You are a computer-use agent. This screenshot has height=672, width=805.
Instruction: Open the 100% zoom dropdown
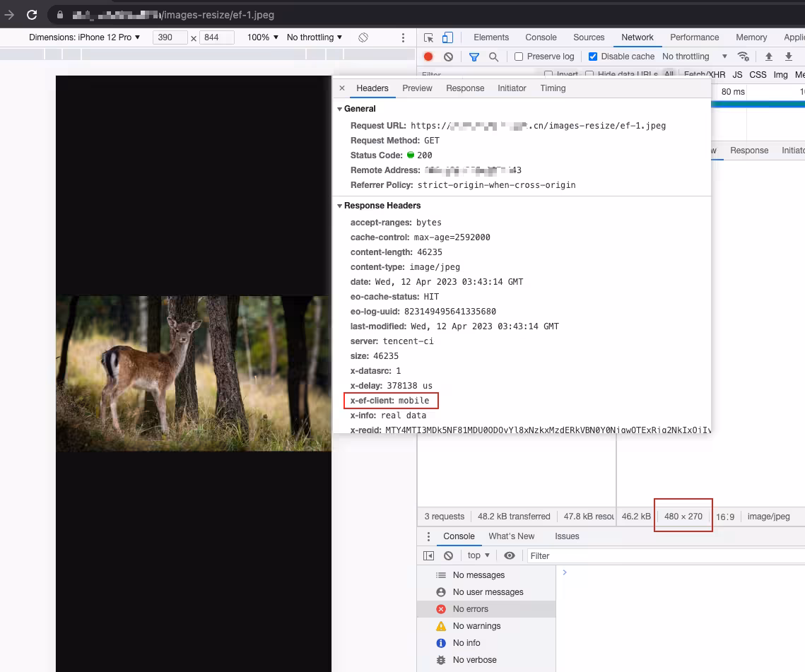coord(262,37)
